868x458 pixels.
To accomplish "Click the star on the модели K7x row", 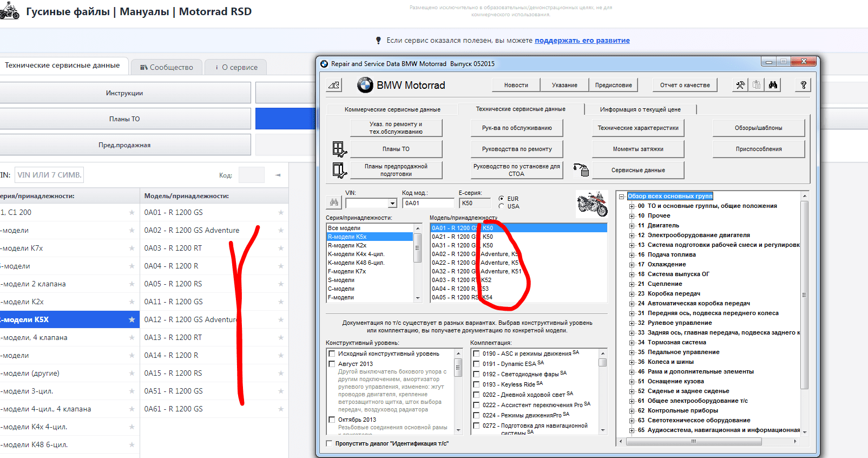I will [131, 248].
